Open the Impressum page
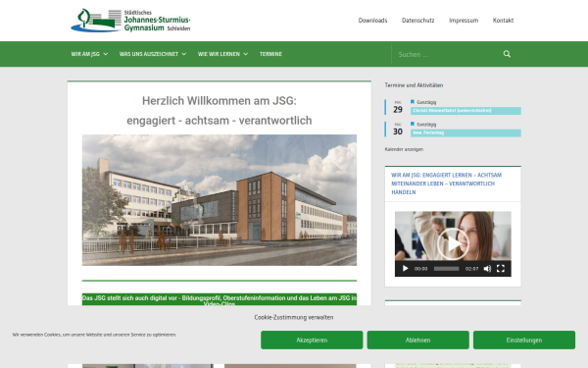The width and height of the screenshot is (588, 368). (x=464, y=21)
